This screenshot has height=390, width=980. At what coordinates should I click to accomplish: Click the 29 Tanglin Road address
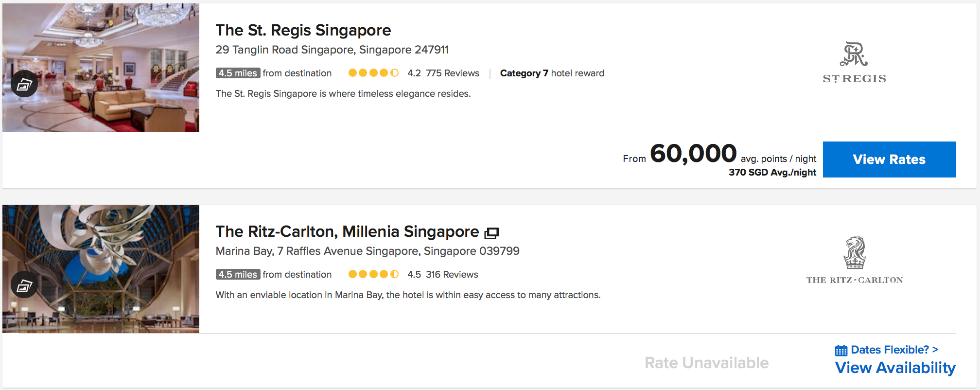coord(332,50)
